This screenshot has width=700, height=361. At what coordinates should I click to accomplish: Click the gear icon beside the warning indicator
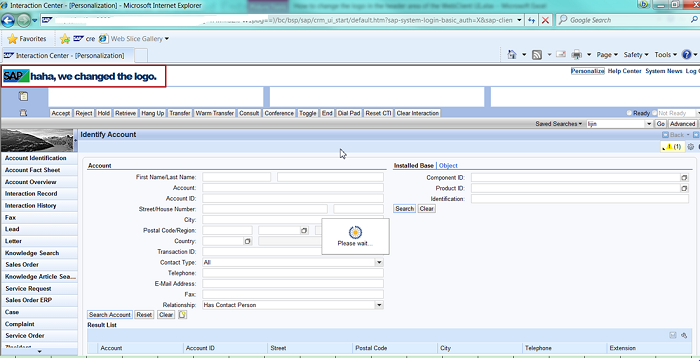(x=691, y=147)
